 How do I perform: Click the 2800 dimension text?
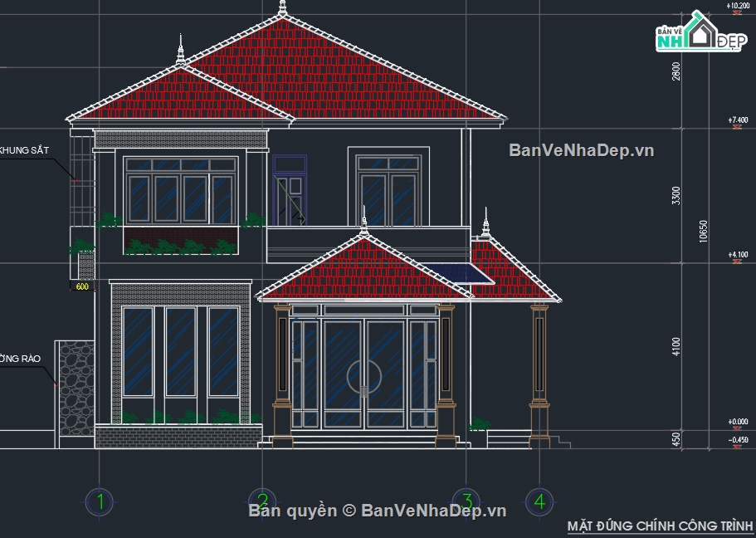pos(674,70)
